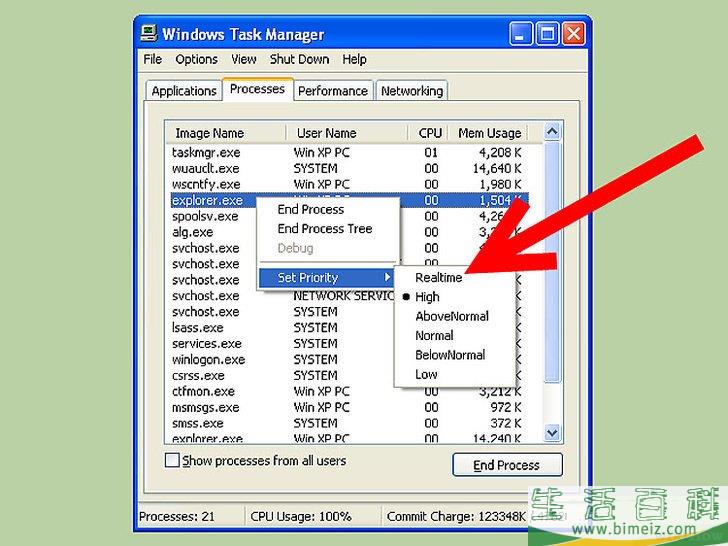
Task: Select the lsass.exe process row
Action: [349, 328]
